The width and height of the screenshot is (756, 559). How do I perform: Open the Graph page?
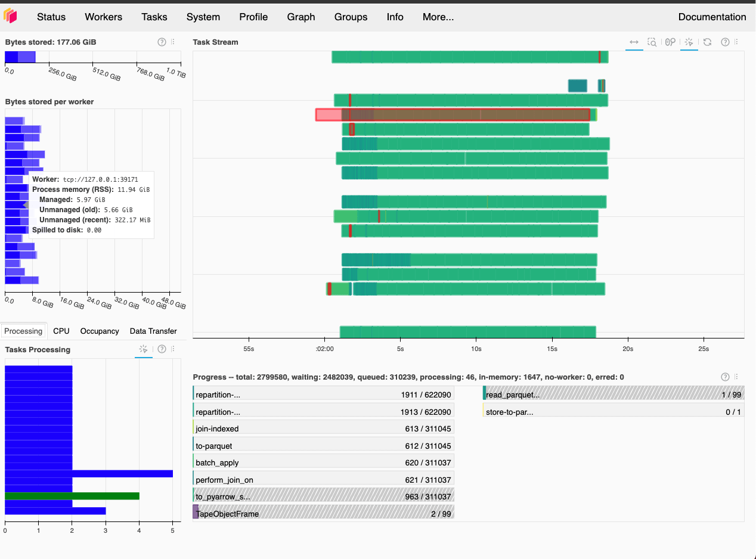click(x=301, y=17)
